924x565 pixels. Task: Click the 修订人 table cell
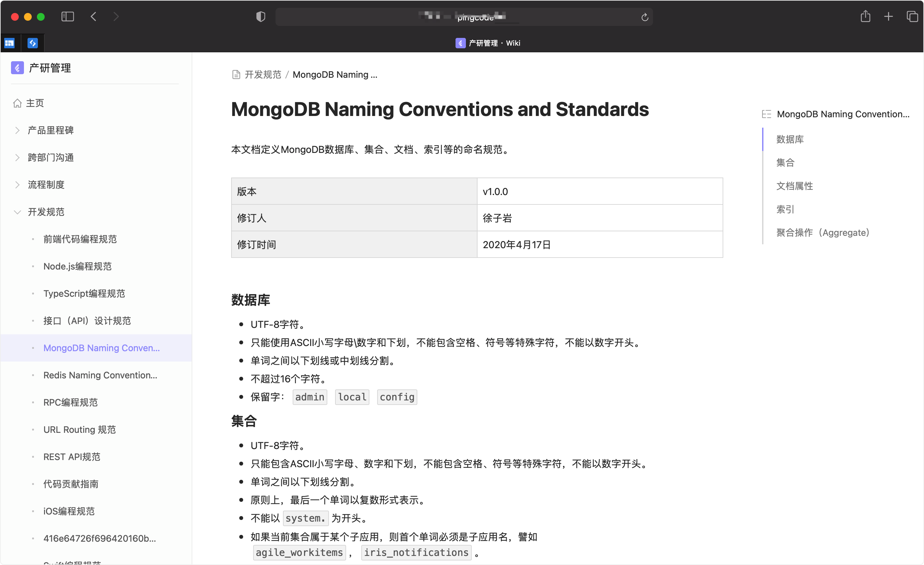[355, 218]
